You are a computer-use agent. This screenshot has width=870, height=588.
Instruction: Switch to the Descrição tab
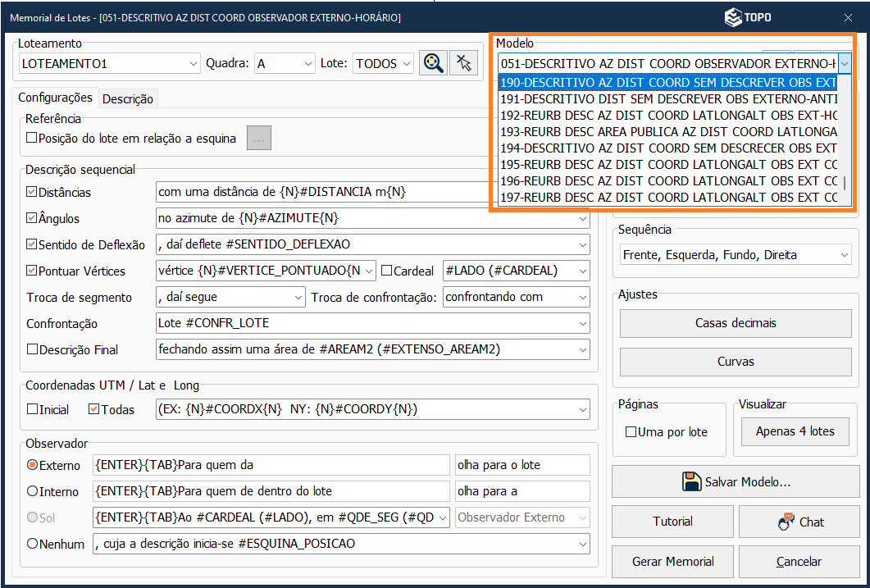(127, 98)
